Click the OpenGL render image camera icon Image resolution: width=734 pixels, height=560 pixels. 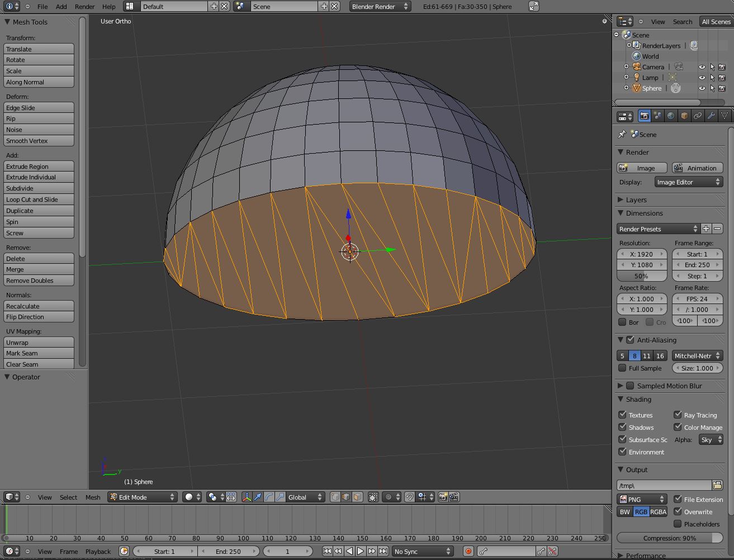pos(443,497)
